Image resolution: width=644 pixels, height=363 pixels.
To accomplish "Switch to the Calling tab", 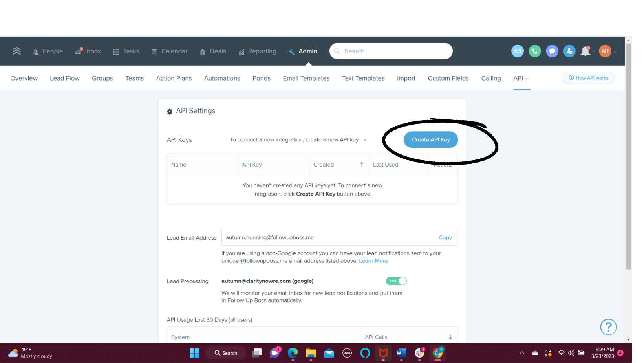I will (491, 78).
